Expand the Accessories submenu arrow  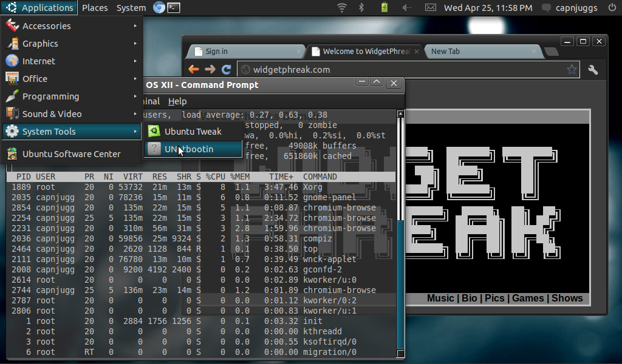pyautogui.click(x=135, y=25)
